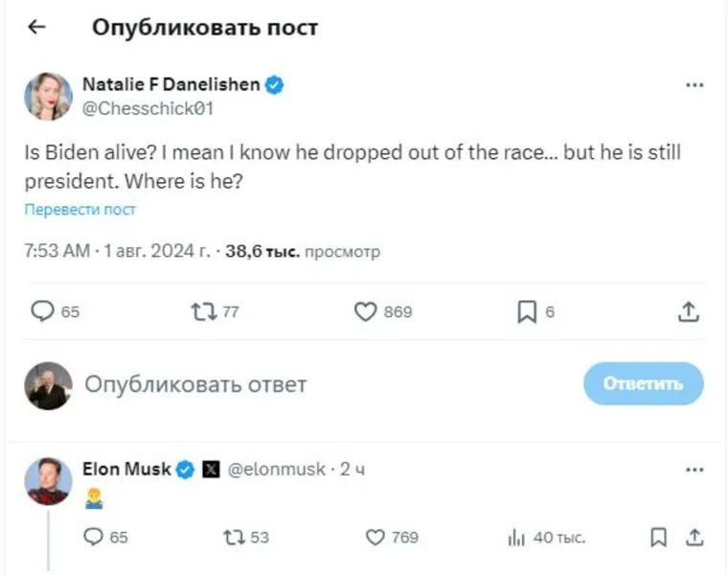
Task: Open Elon Musk's avatar thumbnail
Action: 48,481
